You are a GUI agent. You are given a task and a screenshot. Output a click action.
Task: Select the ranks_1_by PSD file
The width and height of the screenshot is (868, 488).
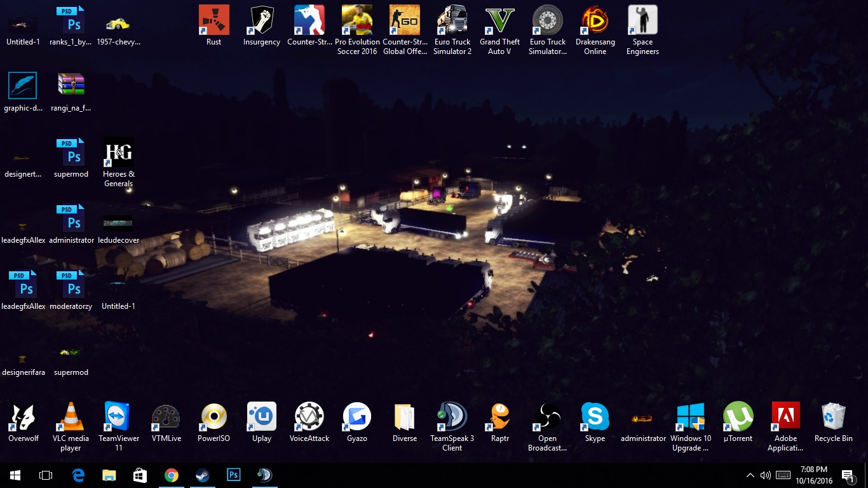click(x=71, y=21)
